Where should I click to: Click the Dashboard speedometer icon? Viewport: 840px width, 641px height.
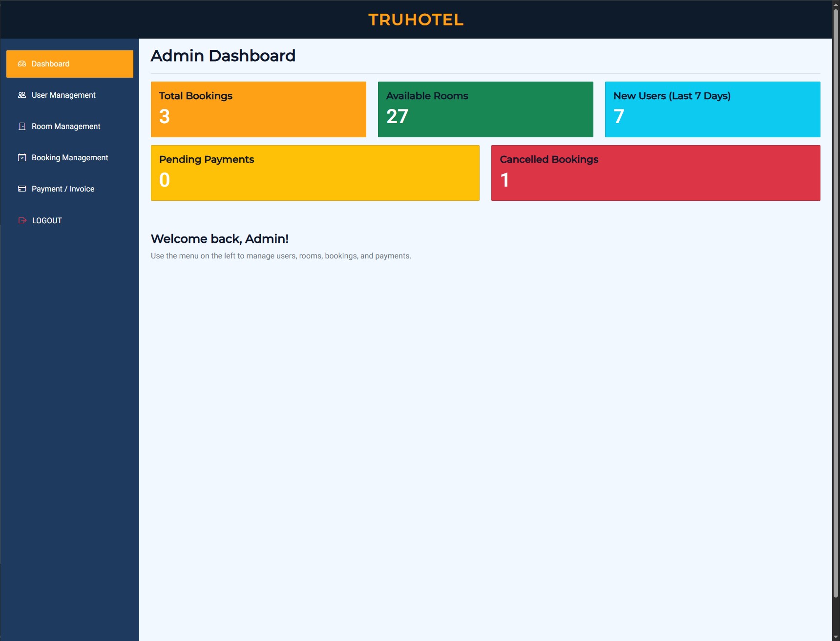tap(22, 64)
